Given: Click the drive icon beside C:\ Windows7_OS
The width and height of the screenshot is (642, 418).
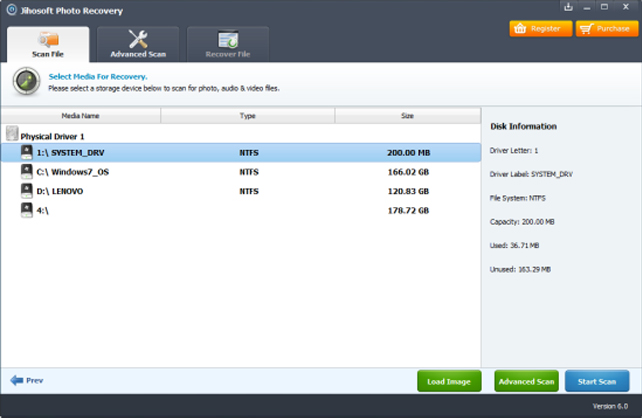Looking at the screenshot, I should click(26, 171).
